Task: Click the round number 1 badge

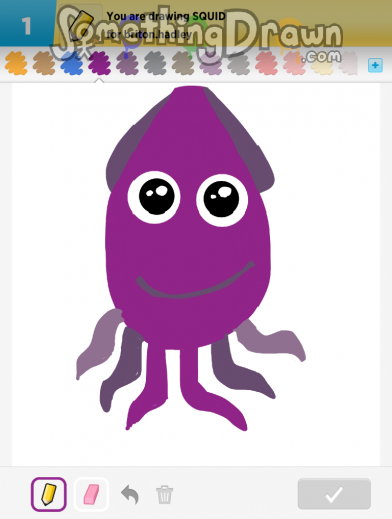Action: tap(27, 26)
